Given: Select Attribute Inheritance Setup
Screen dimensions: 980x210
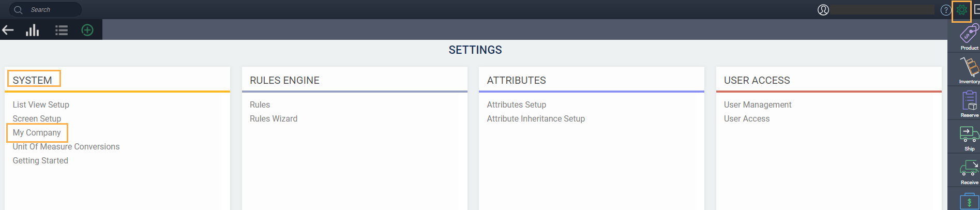Looking at the screenshot, I should click(x=536, y=119).
